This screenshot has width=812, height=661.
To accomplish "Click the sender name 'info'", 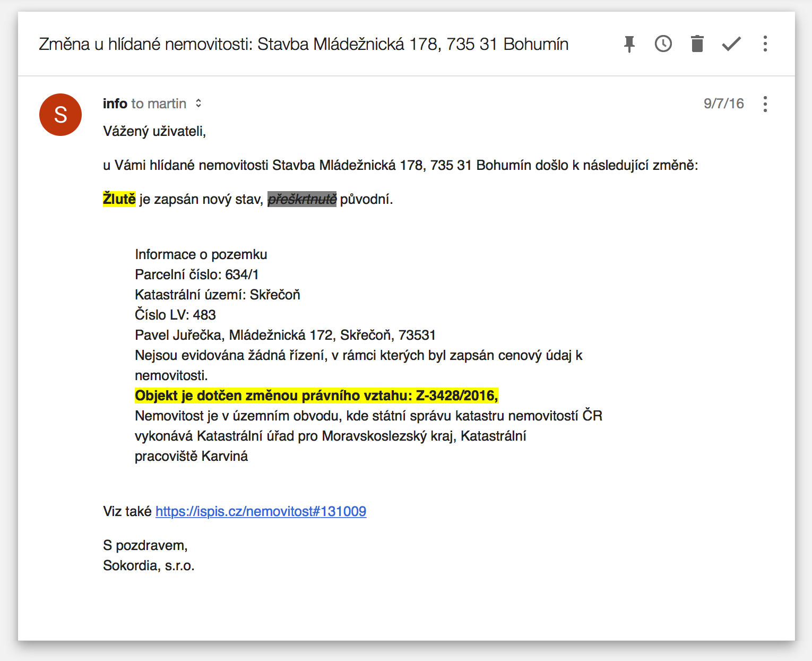I will click(115, 104).
